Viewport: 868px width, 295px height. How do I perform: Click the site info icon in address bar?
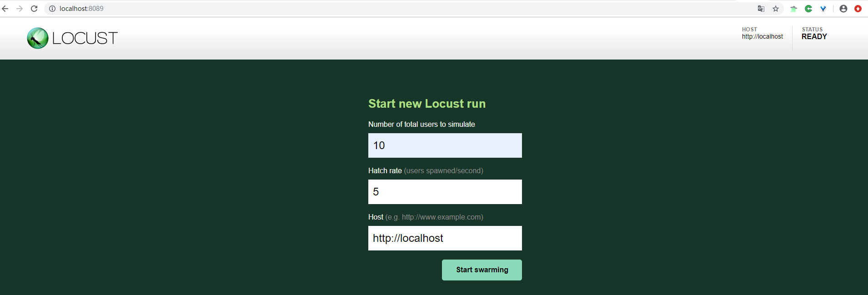click(x=52, y=9)
